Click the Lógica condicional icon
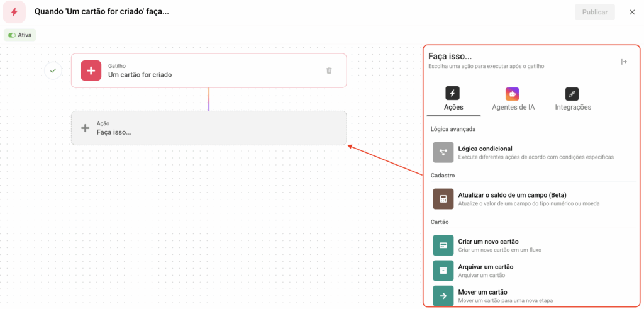Image resolution: width=644 pixels, height=309 pixels. pyautogui.click(x=443, y=152)
